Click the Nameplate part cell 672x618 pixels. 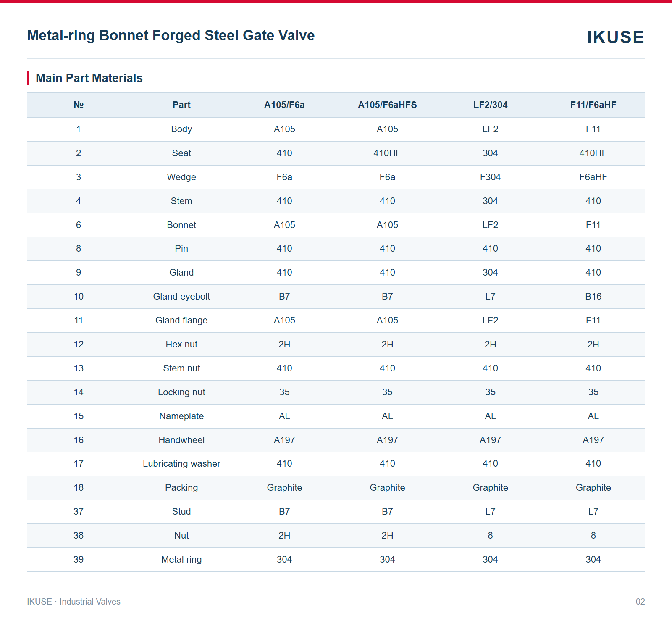tap(181, 416)
